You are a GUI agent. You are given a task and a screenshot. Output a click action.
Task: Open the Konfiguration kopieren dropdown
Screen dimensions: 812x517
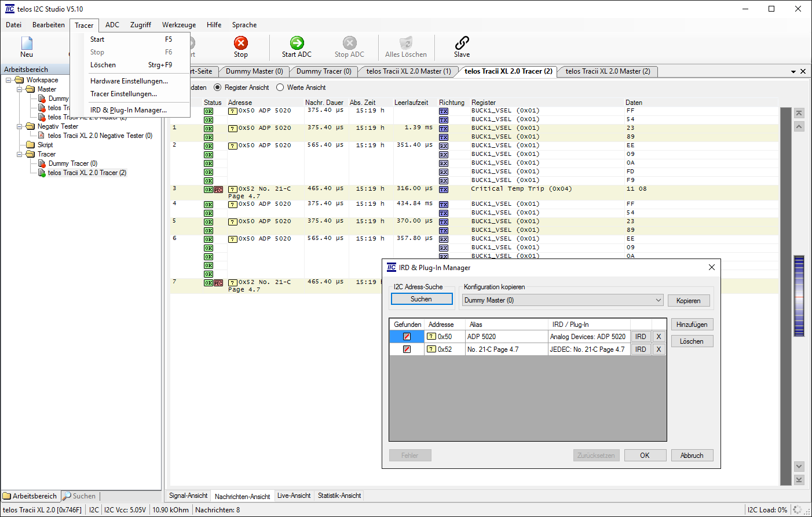coord(658,300)
